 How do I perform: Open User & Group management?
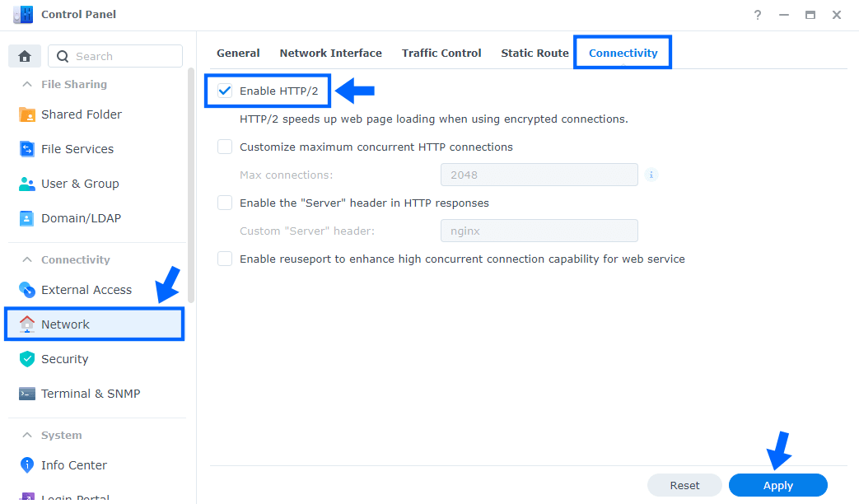click(x=80, y=183)
